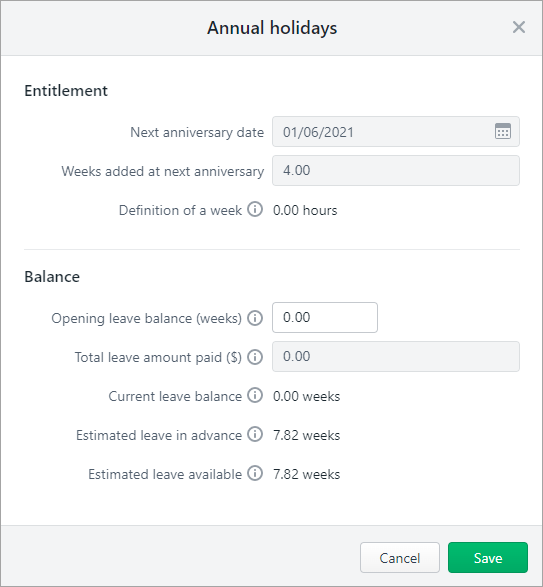Show info for Total leave amount paid
This screenshot has width=543, height=587.
tap(255, 357)
